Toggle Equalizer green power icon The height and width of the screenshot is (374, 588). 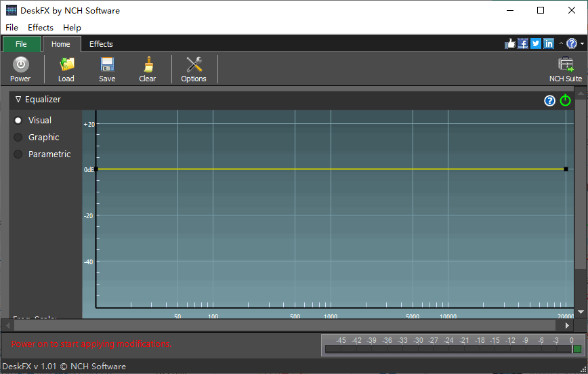(565, 100)
